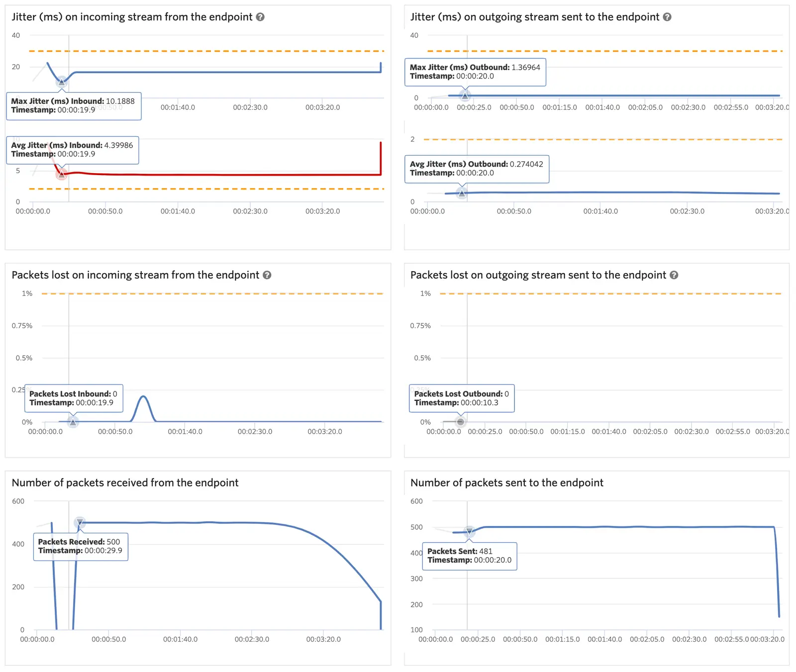Click Packets Lost Inbound data point marker
796x672 pixels.
(73, 422)
